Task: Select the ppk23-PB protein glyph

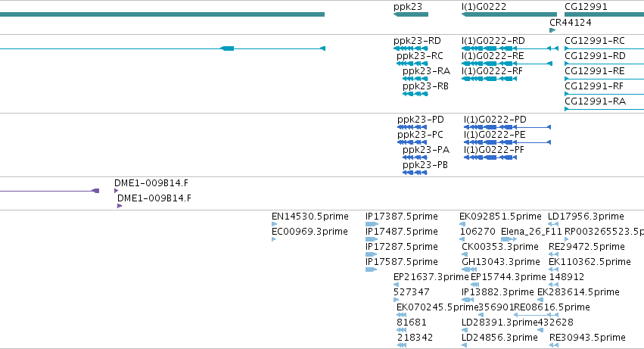Action: click(415, 173)
